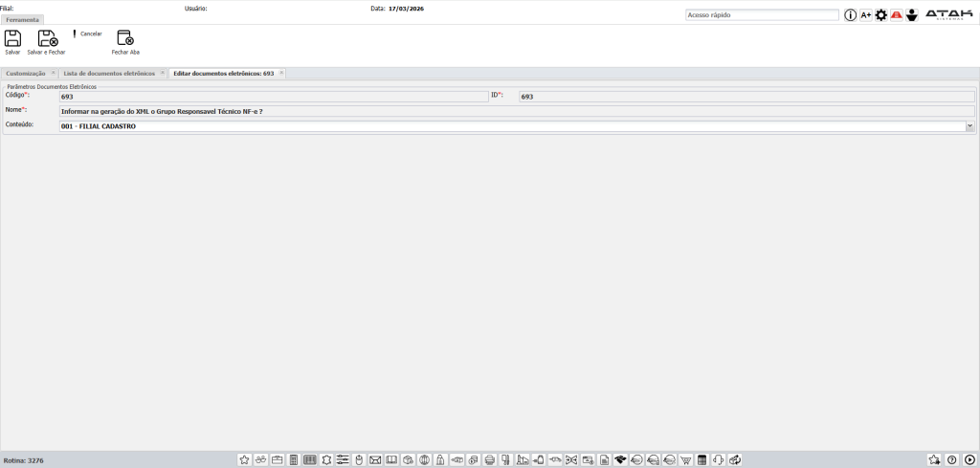Close the Editar documentos eletrônicos: 693 tab
980x468 pixels.
pyautogui.click(x=281, y=73)
